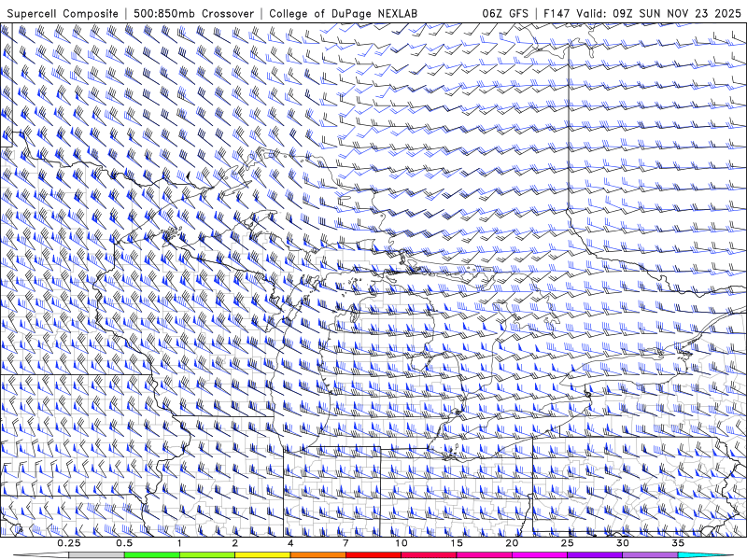Click the 0.25 legend value

(x=69, y=543)
